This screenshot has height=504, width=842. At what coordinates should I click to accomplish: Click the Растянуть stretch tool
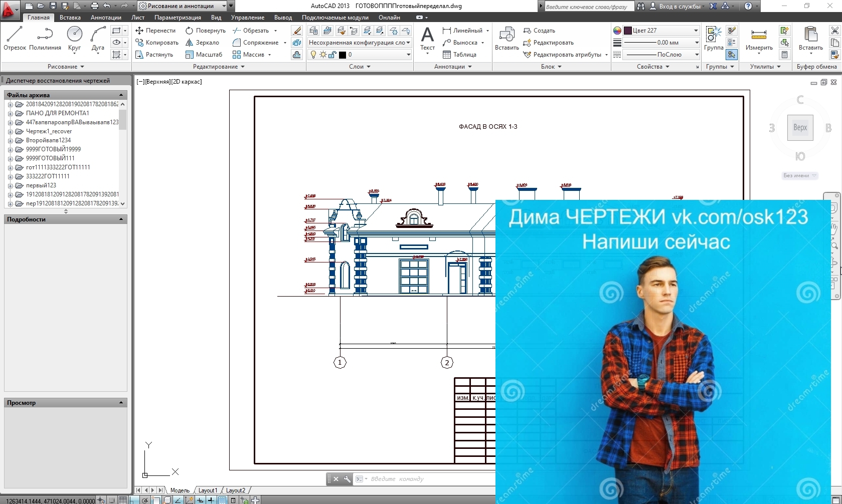[154, 55]
